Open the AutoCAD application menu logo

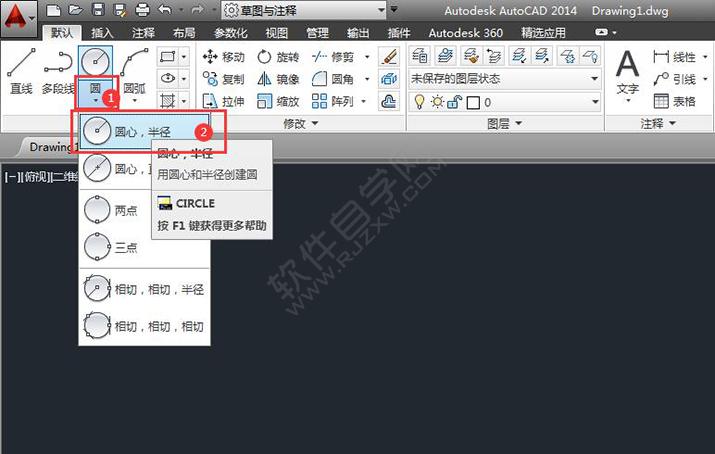click(18, 19)
